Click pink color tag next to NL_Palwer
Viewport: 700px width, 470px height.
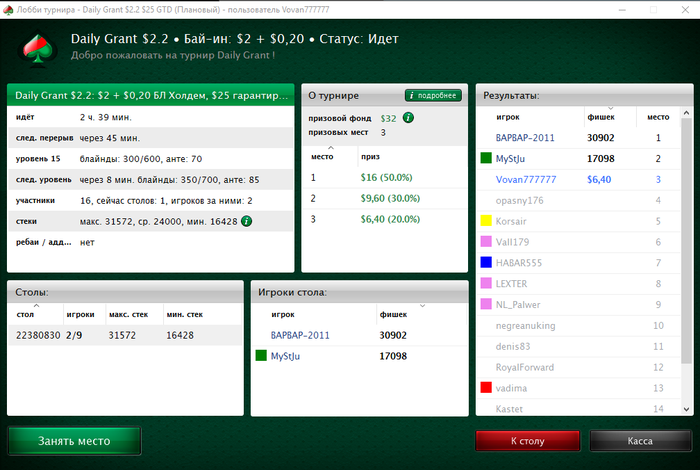(x=486, y=304)
